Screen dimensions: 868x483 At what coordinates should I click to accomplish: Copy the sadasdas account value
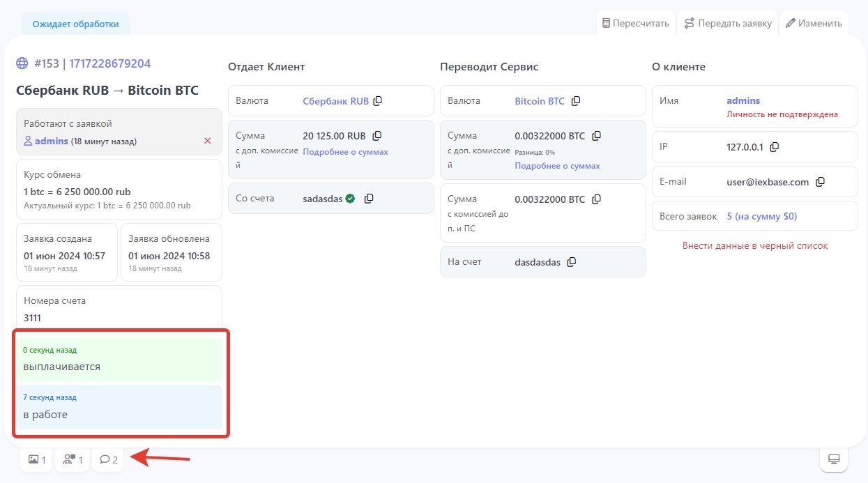pyautogui.click(x=369, y=199)
